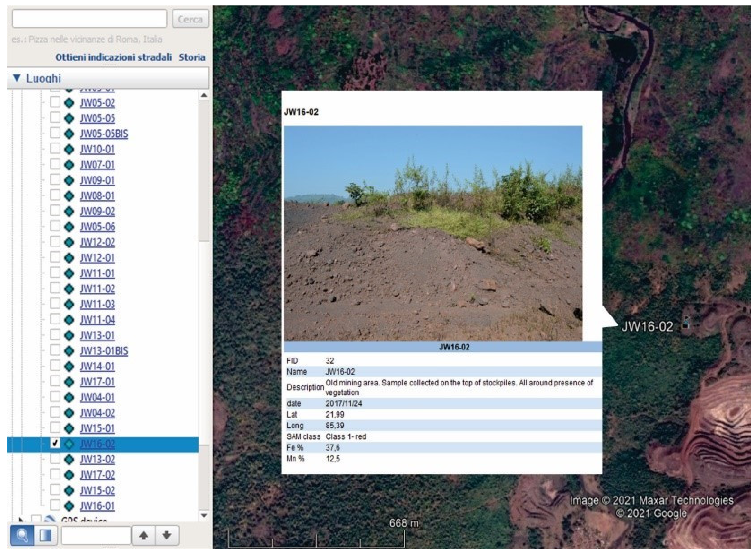Open the Storia search history link
This screenshot has width=756, height=554.
192,57
